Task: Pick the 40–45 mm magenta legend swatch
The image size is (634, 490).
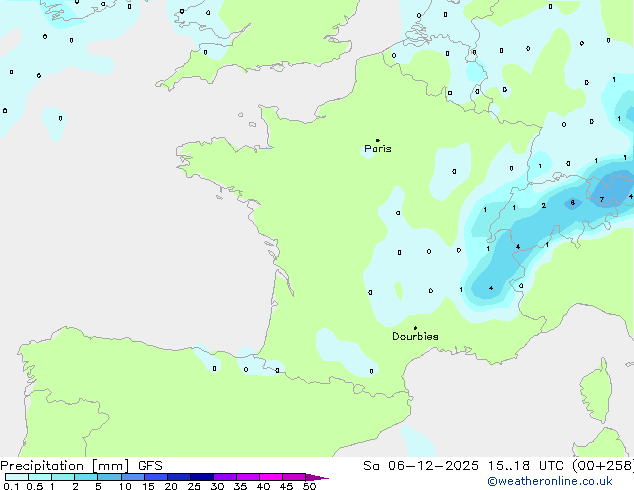Action: (271, 477)
